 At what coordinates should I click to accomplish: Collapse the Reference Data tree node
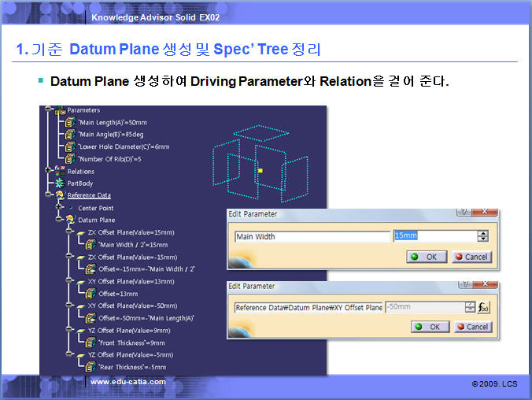(x=49, y=195)
